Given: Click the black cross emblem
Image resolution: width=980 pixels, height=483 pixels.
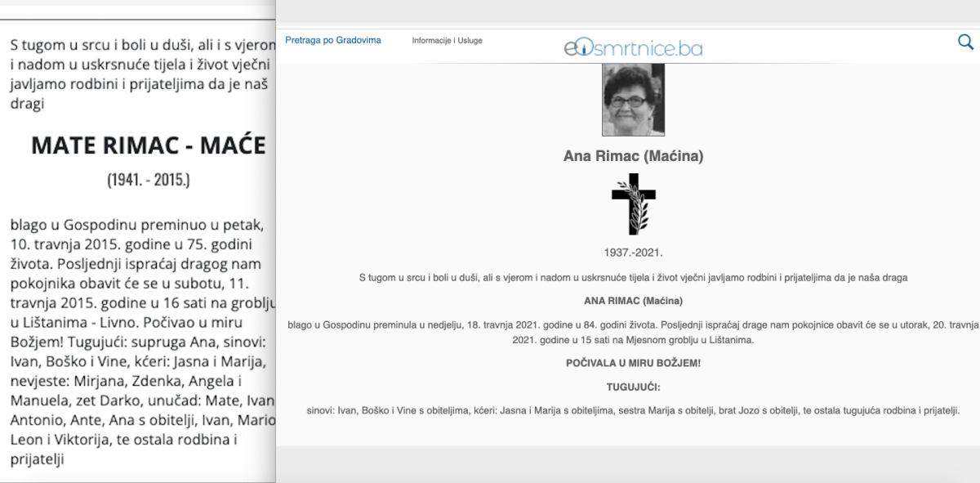Looking at the screenshot, I should (x=634, y=204).
